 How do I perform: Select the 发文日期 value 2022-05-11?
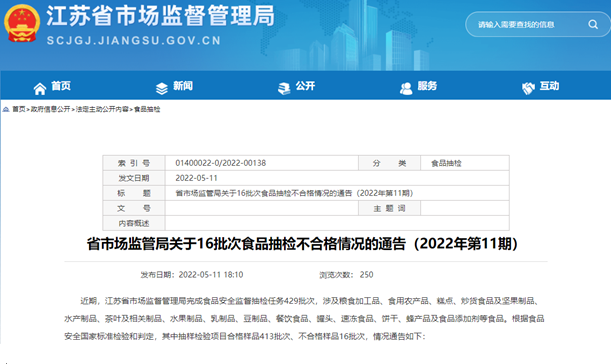[x=196, y=178]
